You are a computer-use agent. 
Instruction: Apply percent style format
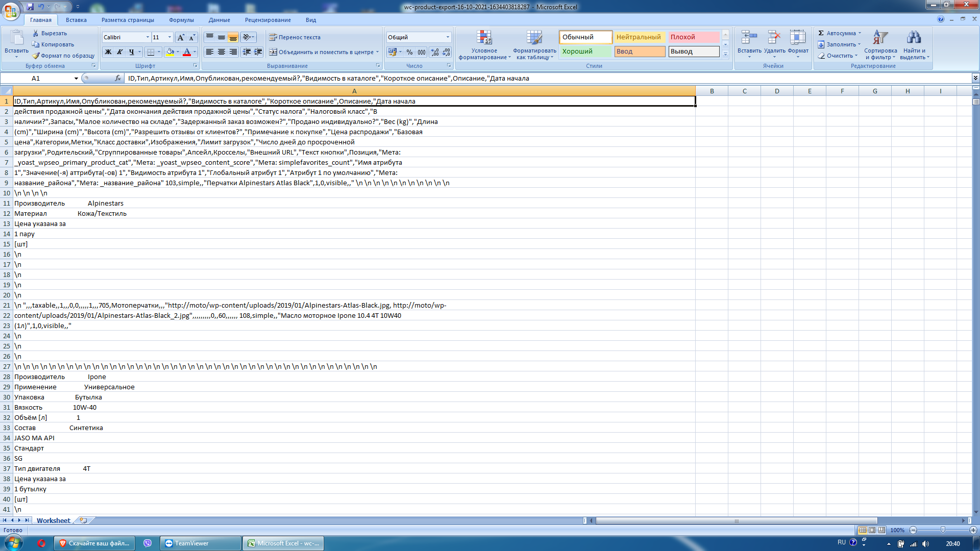pyautogui.click(x=409, y=52)
